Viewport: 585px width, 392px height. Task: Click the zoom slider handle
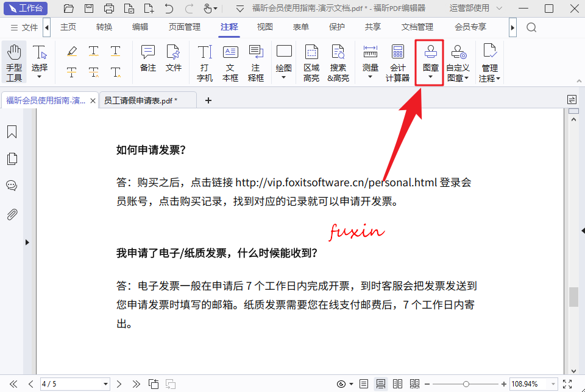pyautogui.click(x=466, y=384)
